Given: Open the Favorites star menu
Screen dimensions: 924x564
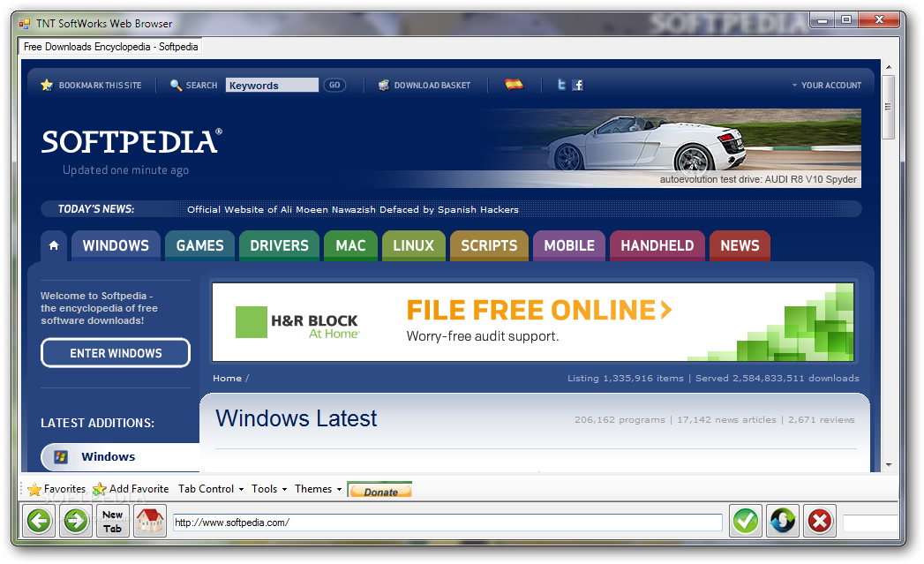Looking at the screenshot, I should (56, 489).
